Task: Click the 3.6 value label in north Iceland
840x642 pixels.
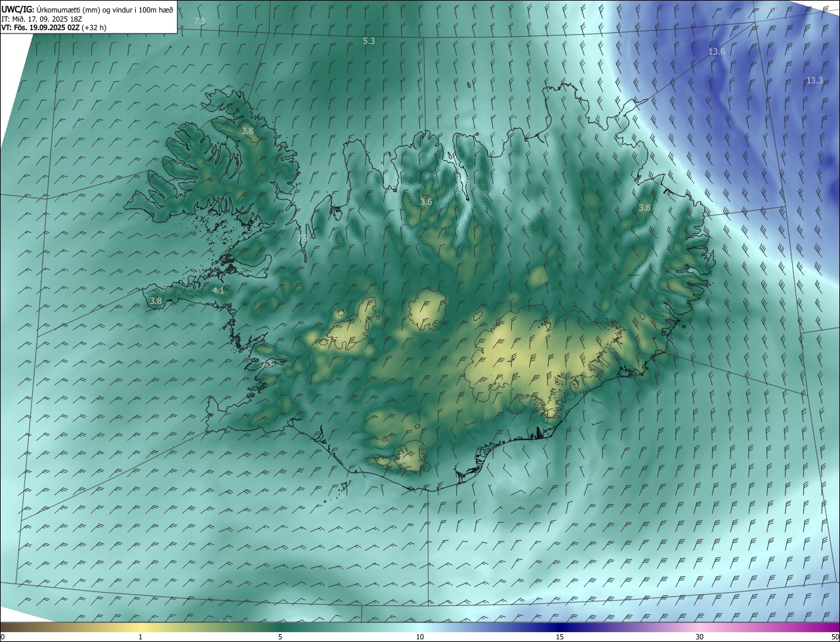Action: coord(426,202)
